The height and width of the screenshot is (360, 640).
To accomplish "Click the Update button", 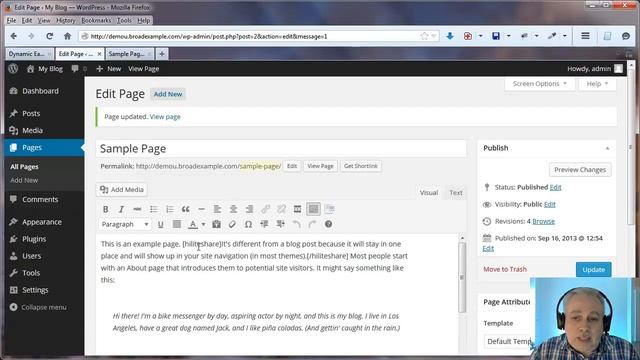I will point(593,269).
